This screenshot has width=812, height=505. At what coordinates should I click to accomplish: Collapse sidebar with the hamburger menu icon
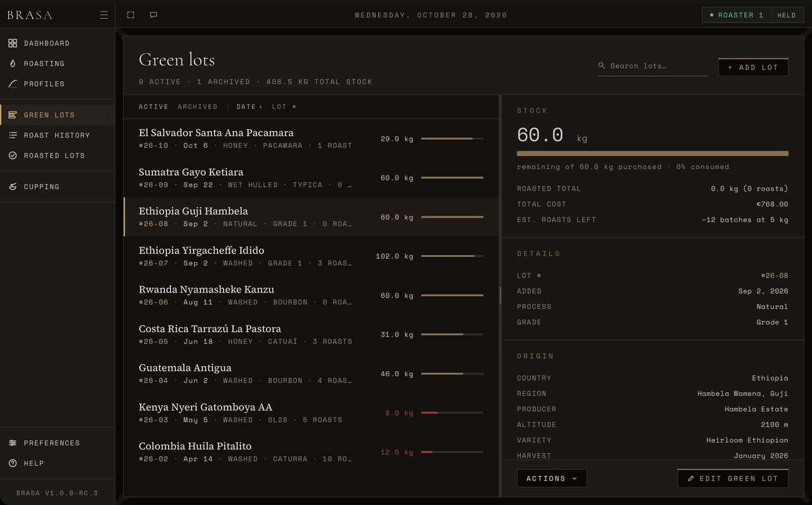[104, 15]
